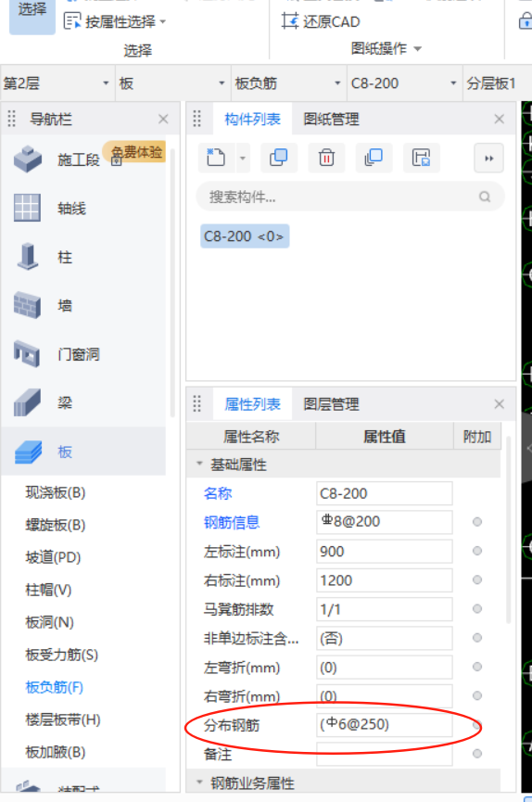Image resolution: width=532 pixels, height=802 pixels.
Task: Expand more component list toolbar tools
Action: pos(488,158)
